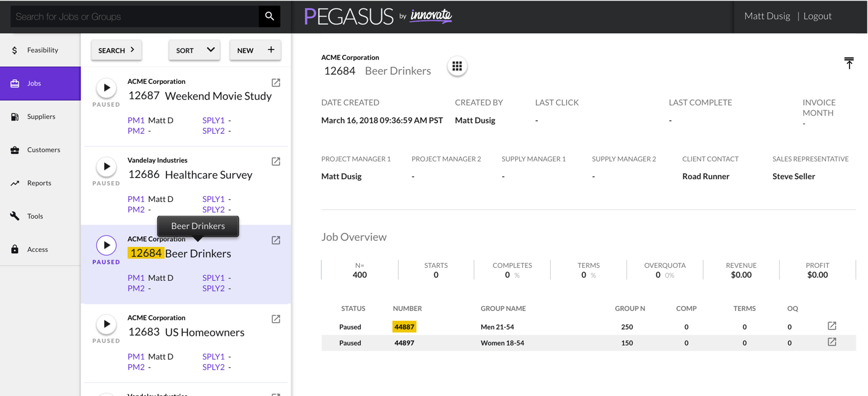This screenshot has height=396, width=868.
Task: Start the paused Weekend Movie Study job
Action: click(x=107, y=88)
